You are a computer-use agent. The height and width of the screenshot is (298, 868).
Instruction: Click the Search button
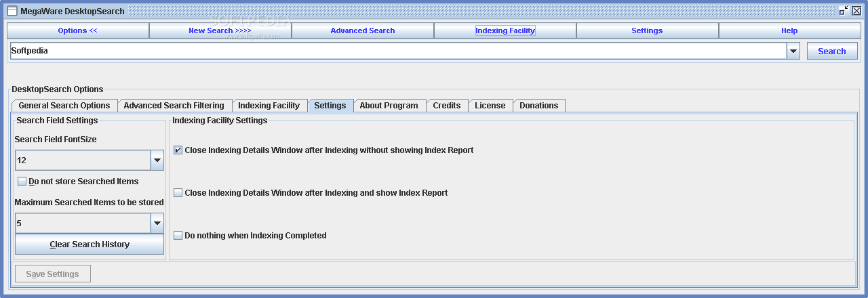point(831,51)
